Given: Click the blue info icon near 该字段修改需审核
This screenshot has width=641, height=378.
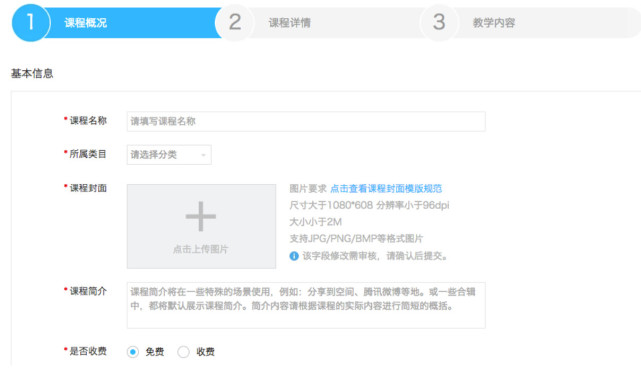Looking at the screenshot, I should (294, 256).
